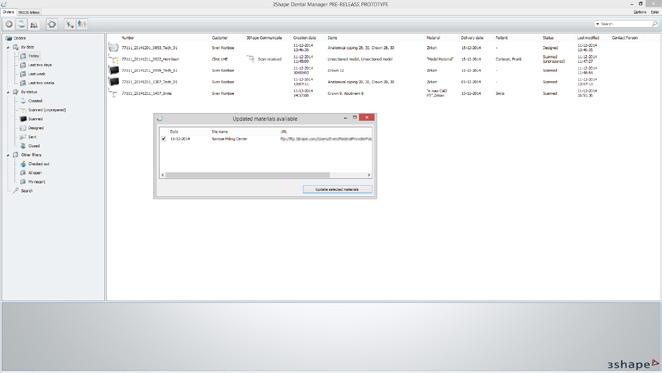
Task: Show Scanned (unprepared) orders in tree
Action: (x=47, y=110)
